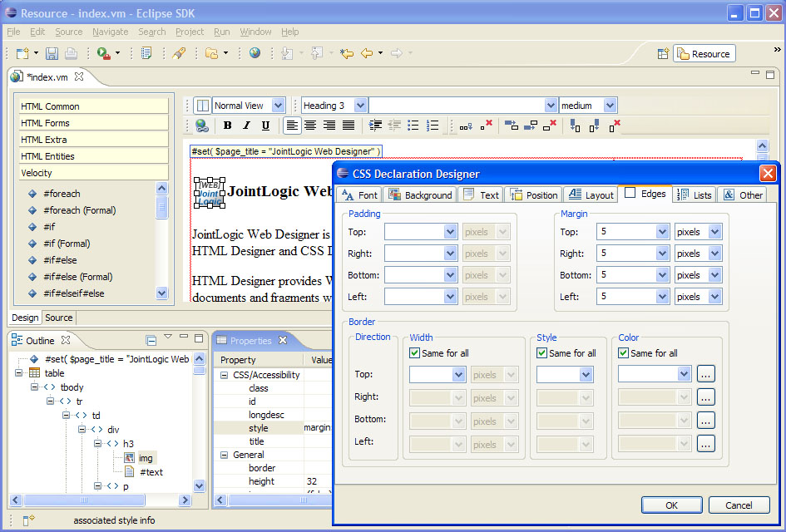The image size is (786, 532).
Task: Expand the HTML Entities palette section
Action: (x=94, y=156)
